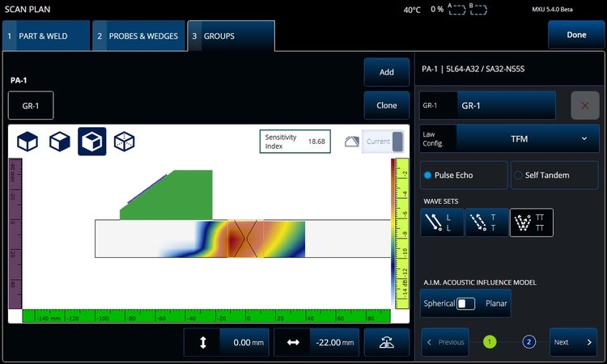Select the dotted wireframe cube view icon
Screen dimensions: 607x364
pos(124,142)
